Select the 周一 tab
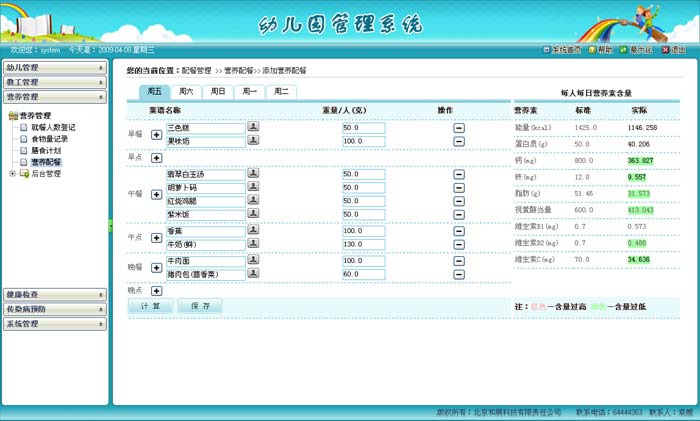The image size is (700, 421). pos(248,91)
